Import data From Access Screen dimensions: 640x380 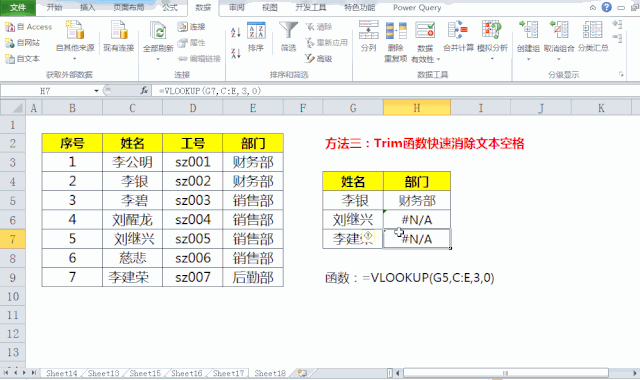pyautogui.click(x=29, y=27)
